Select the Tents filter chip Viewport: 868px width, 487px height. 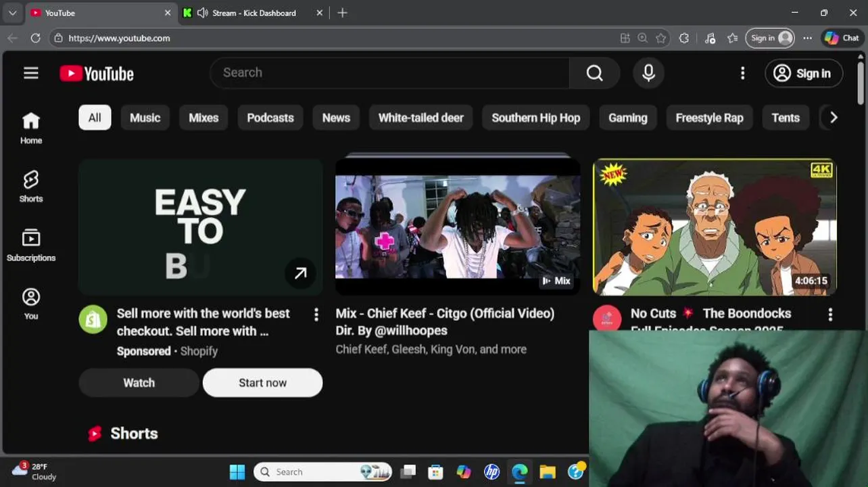click(x=786, y=118)
